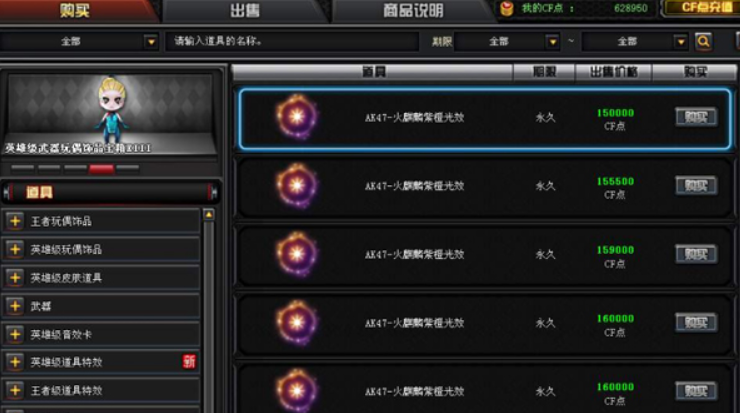Open CF点兑换 exchange button
This screenshot has width=740, height=413.
[701, 8]
